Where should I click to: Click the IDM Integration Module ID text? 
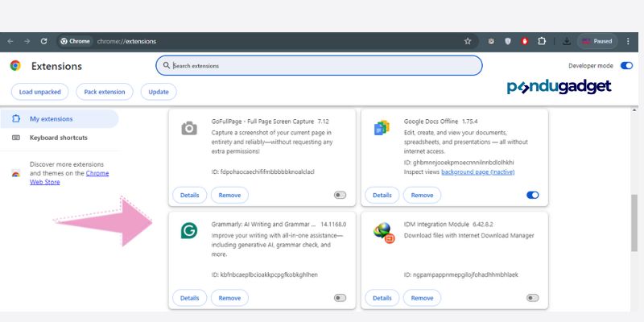(460, 275)
